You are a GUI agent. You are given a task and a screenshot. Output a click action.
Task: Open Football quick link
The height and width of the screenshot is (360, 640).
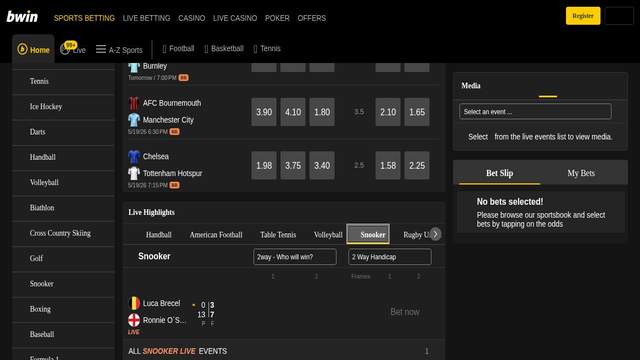178,49
